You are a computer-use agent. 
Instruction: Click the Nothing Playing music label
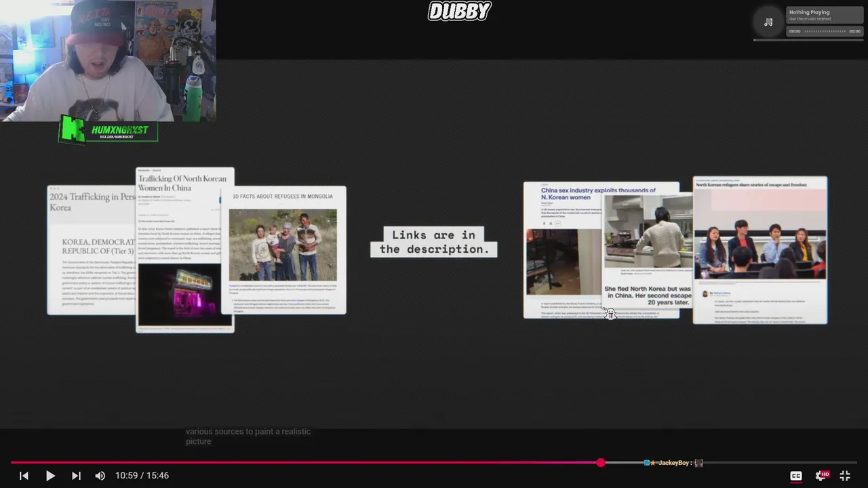click(x=809, y=12)
